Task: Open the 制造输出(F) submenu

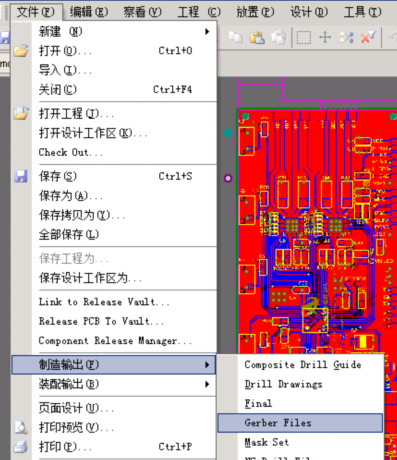Action: click(114, 365)
